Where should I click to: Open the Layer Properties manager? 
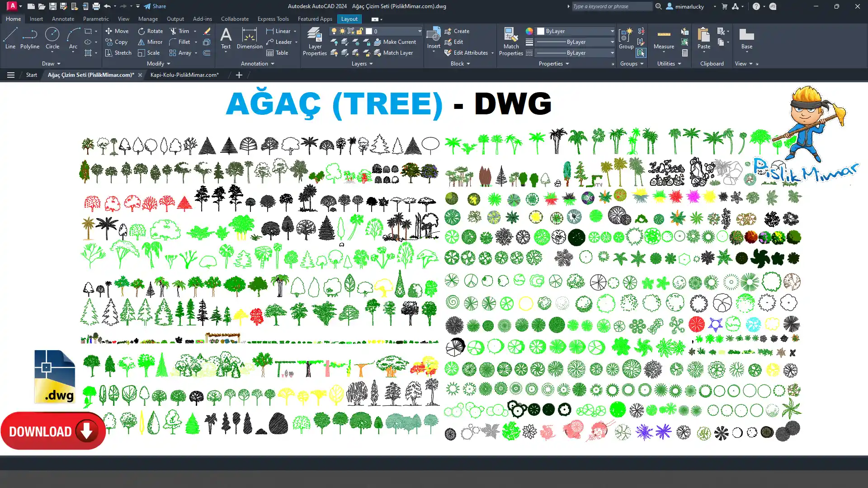tap(315, 41)
